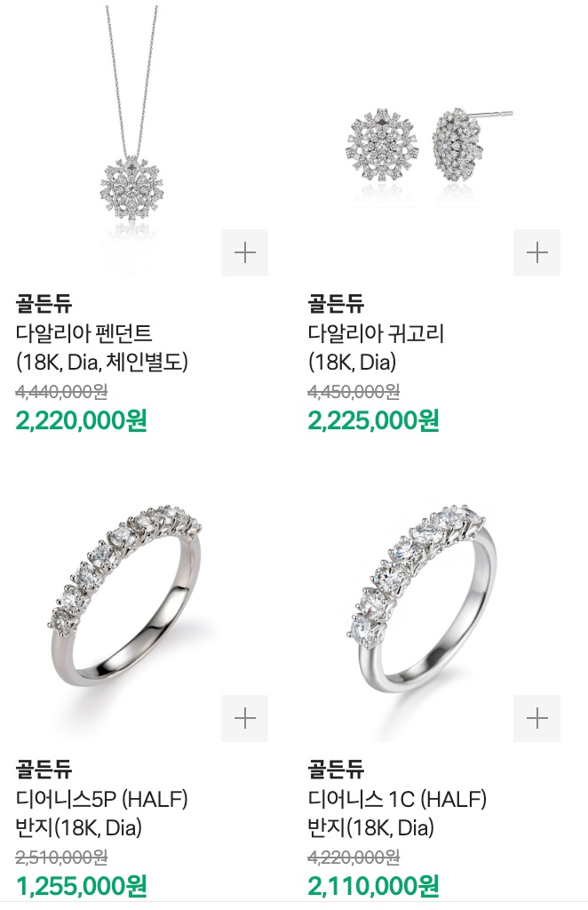Click the 2,220,000원 sale price
Image resolution: width=588 pixels, height=910 pixels.
click(x=81, y=420)
